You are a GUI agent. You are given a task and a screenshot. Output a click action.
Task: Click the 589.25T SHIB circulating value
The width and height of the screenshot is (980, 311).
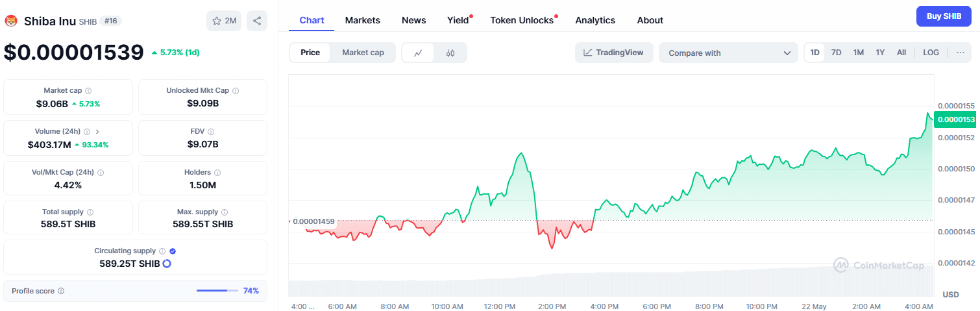pos(129,264)
